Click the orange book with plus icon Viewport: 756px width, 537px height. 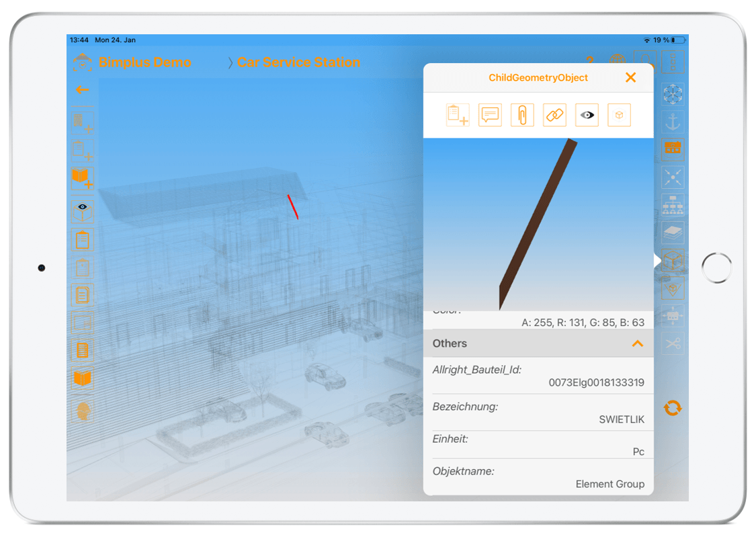pyautogui.click(x=82, y=178)
